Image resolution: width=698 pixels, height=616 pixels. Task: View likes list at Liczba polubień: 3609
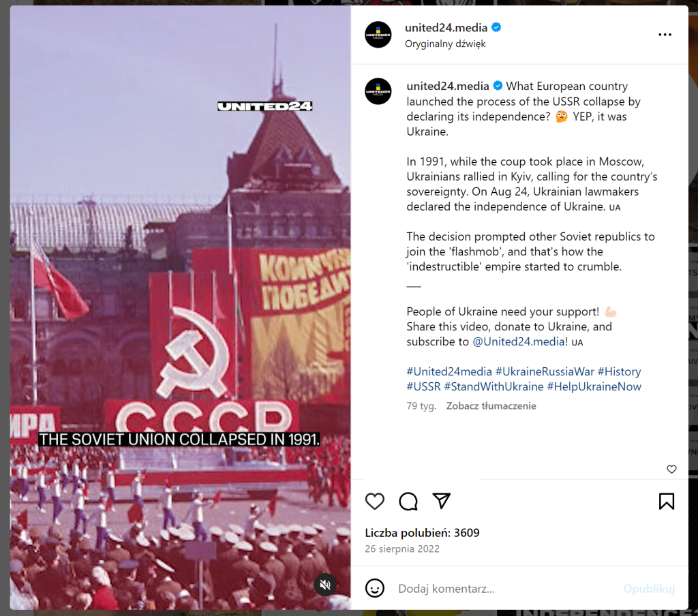tap(422, 533)
